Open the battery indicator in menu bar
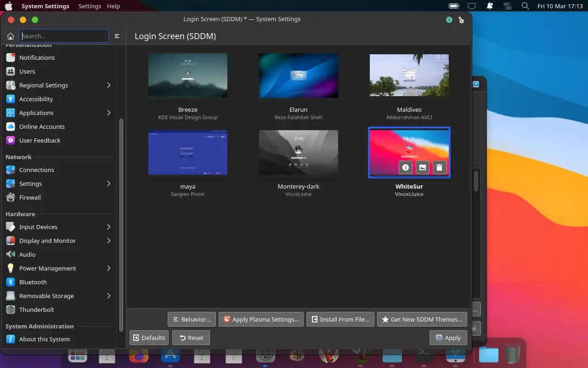 454,6
